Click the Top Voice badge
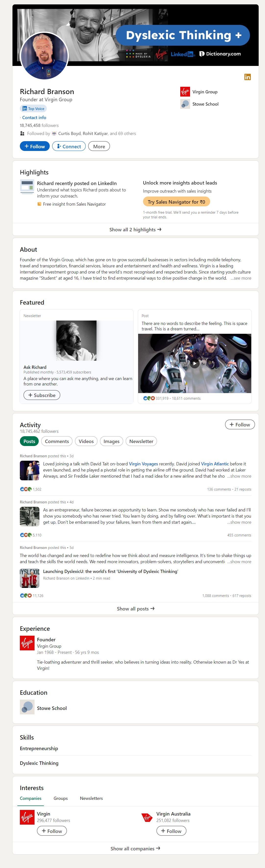Viewport: 265px width, 868px height. point(33,109)
